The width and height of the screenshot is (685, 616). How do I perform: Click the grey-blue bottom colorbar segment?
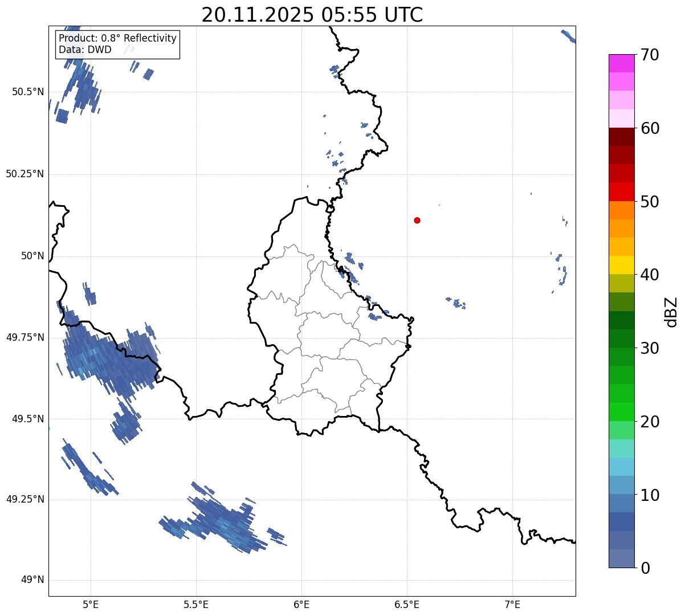pyautogui.click(x=621, y=558)
